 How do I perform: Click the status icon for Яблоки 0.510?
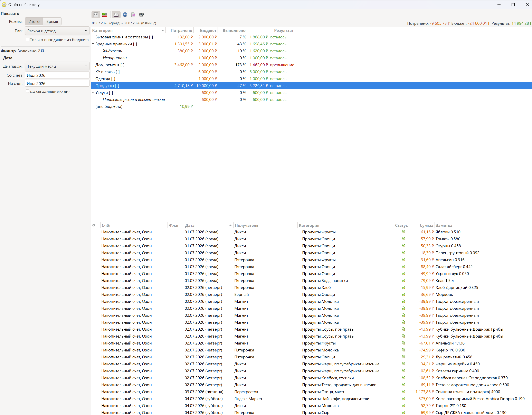[x=403, y=232]
